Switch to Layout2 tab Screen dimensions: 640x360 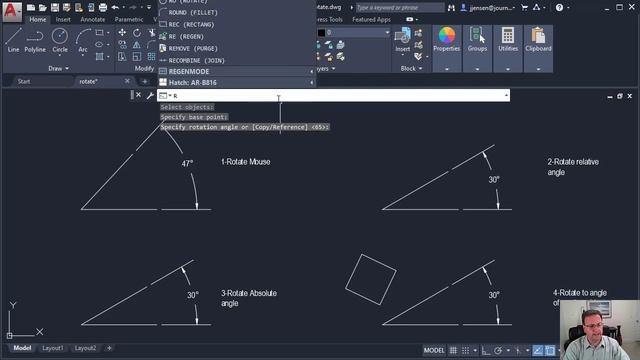click(x=85, y=348)
